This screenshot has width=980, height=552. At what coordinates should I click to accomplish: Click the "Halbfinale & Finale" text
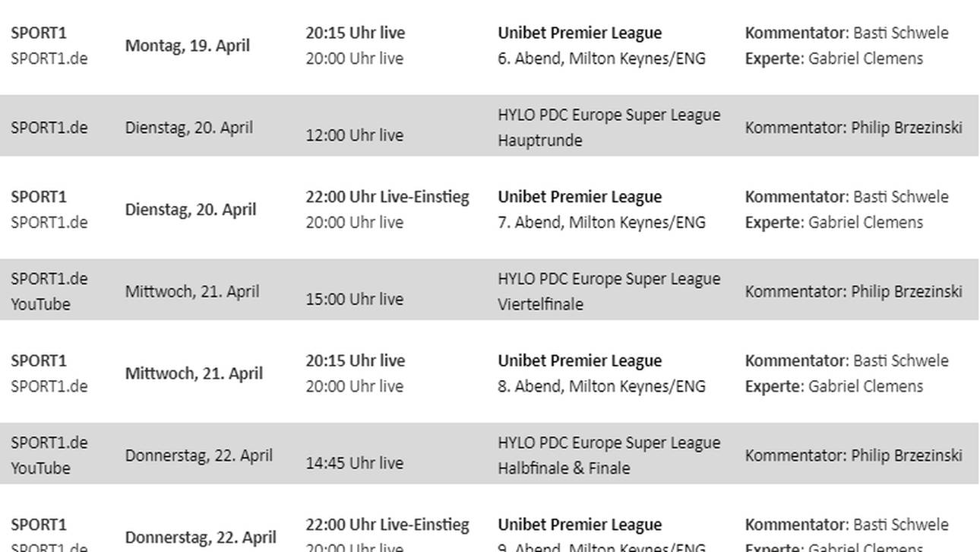tap(564, 468)
